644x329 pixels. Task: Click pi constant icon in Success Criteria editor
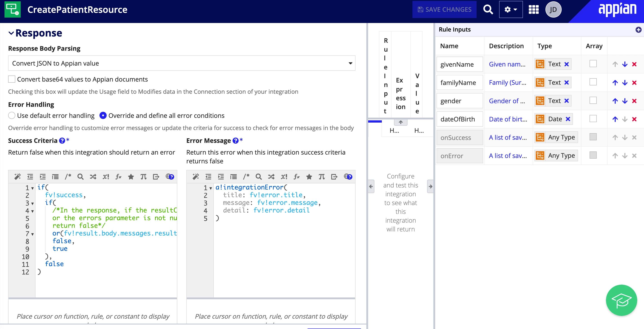click(x=144, y=177)
